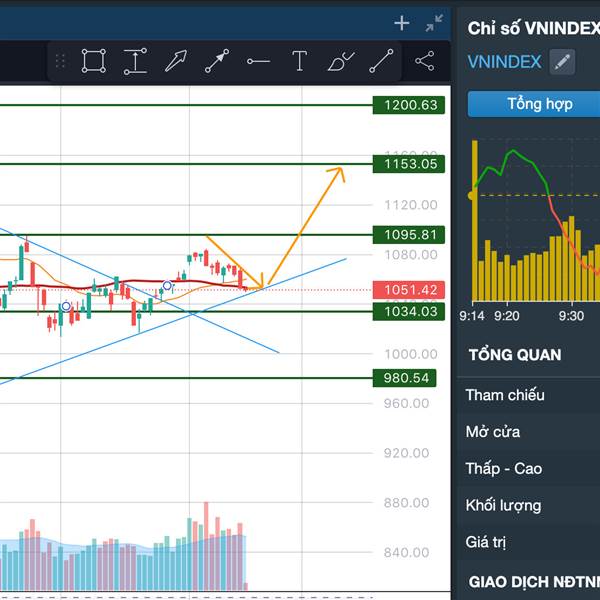Select the trend line tool

click(381, 61)
